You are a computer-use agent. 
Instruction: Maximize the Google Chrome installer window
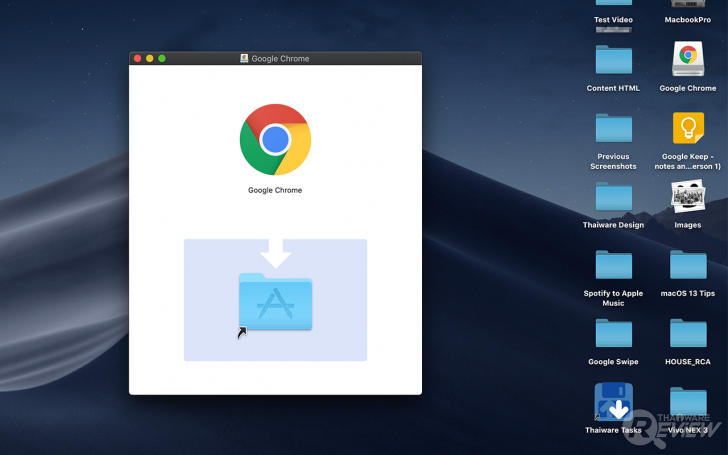click(162, 58)
